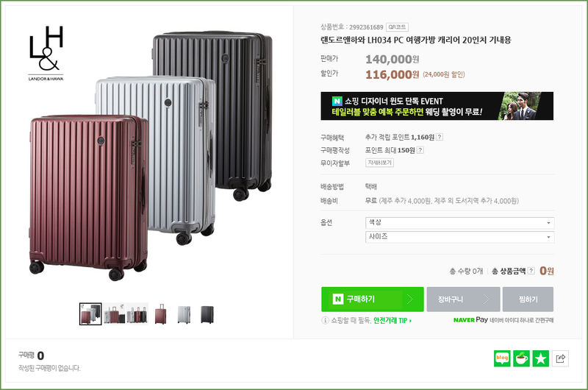Add to cart with 장바구니 button
Screen dimensions: 588x390
point(463,299)
